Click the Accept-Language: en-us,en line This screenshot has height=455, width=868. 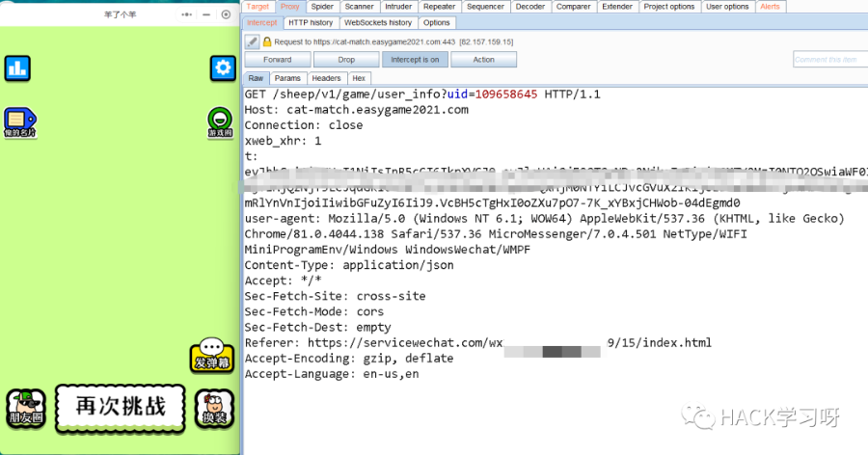pyautogui.click(x=332, y=374)
